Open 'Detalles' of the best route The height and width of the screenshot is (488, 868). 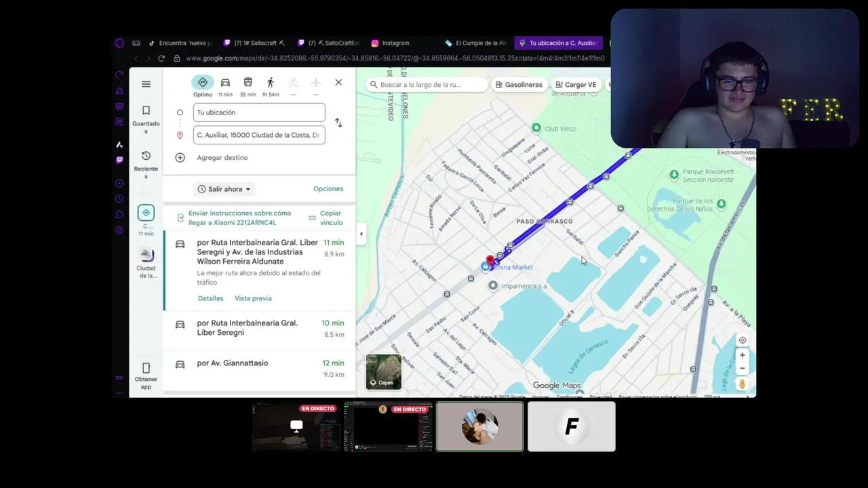(x=210, y=298)
